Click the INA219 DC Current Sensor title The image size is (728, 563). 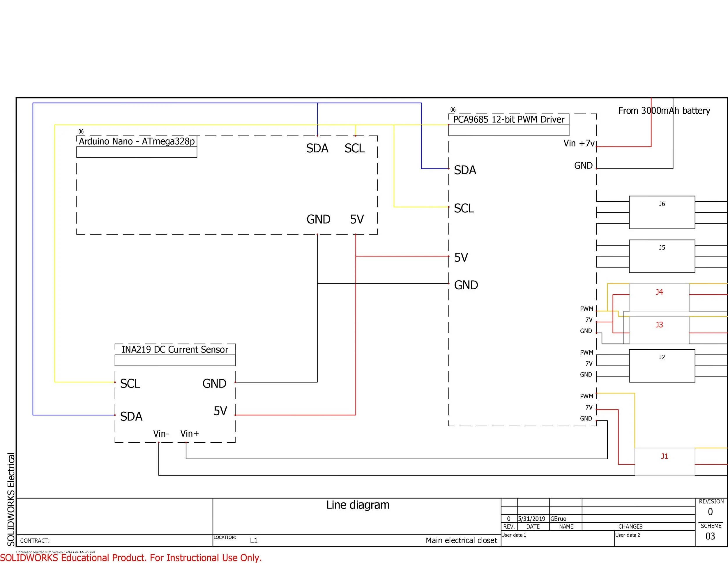pos(175,349)
